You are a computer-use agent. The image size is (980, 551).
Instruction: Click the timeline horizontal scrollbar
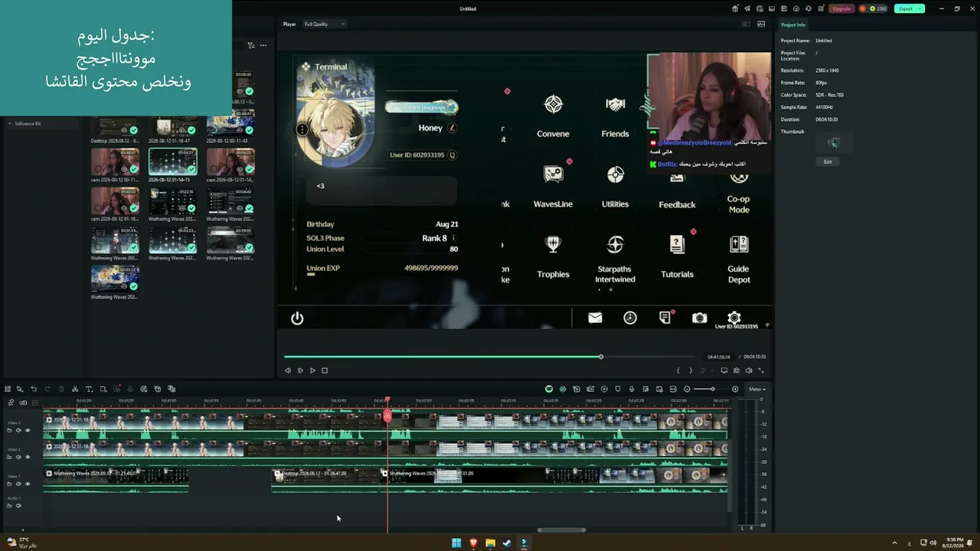click(x=562, y=530)
